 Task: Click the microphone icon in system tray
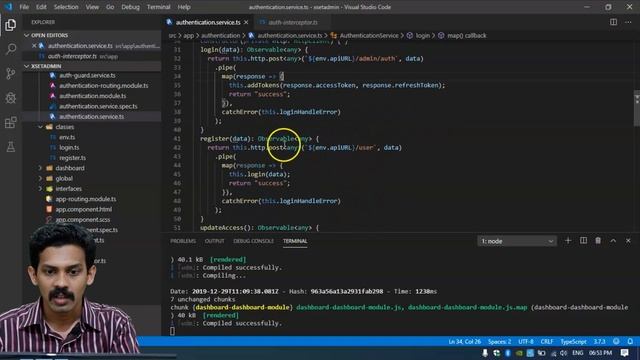(x=485, y=353)
